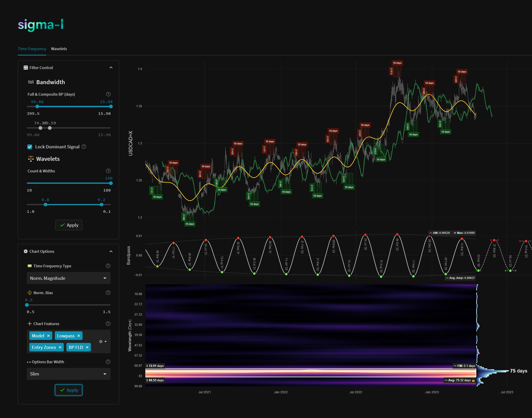
Task: Click the 14 Mar '23 bandpass peak marker
Action: click(x=462, y=239)
